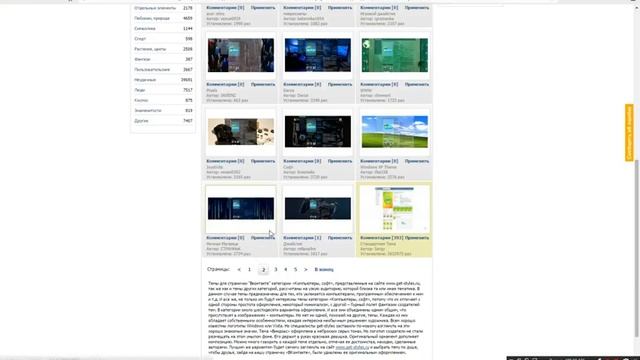Image resolution: width=640 pixels, height=360 pixels.
Task: Select the Символика category
Action: pyautogui.click(x=163, y=29)
